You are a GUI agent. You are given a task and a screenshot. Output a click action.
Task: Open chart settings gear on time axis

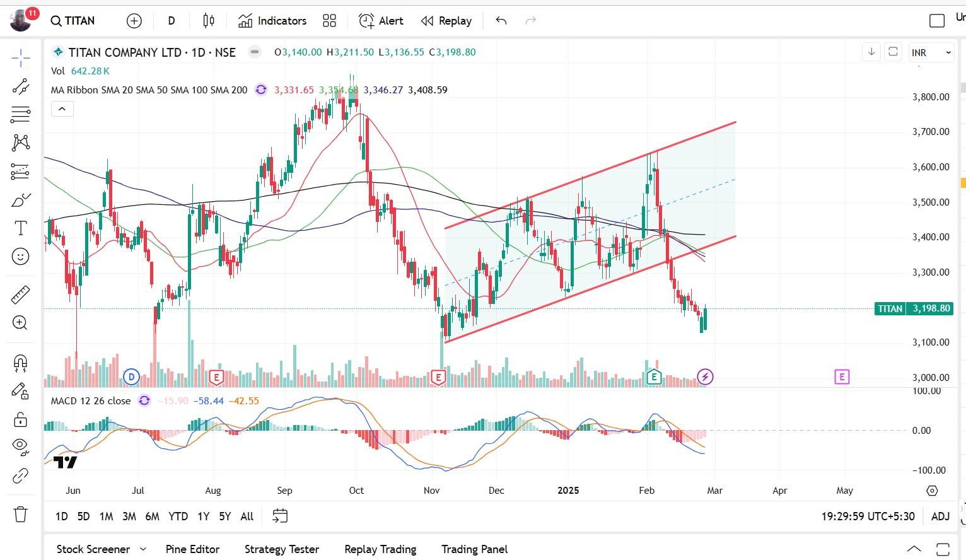[932, 491]
